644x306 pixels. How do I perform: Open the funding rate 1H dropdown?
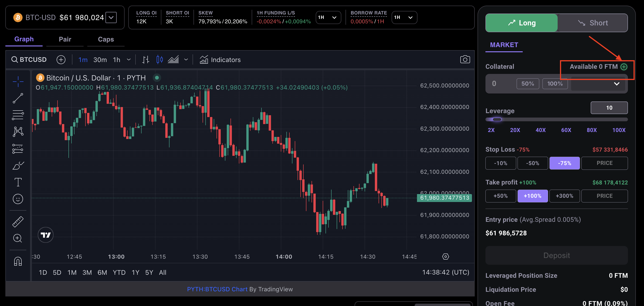pos(328,17)
